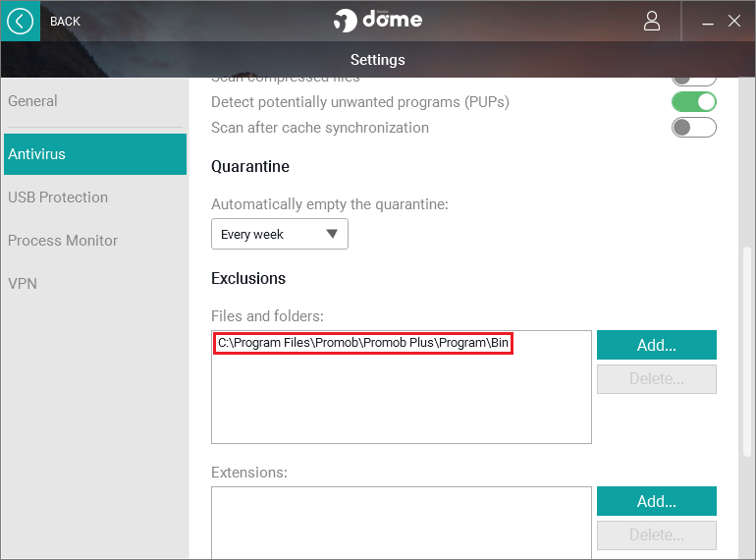756x560 pixels.
Task: Click the BACK text label
Action: pos(65,22)
